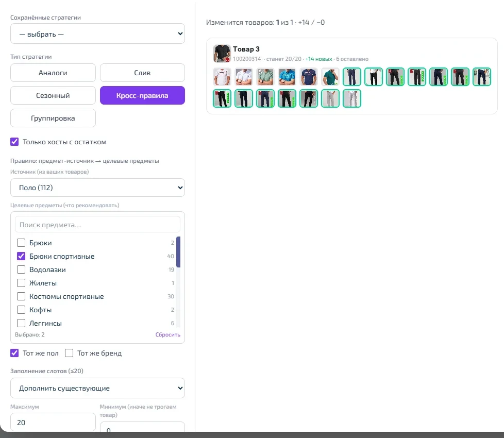Enable the Тот же бренд checkbox

(x=69, y=353)
